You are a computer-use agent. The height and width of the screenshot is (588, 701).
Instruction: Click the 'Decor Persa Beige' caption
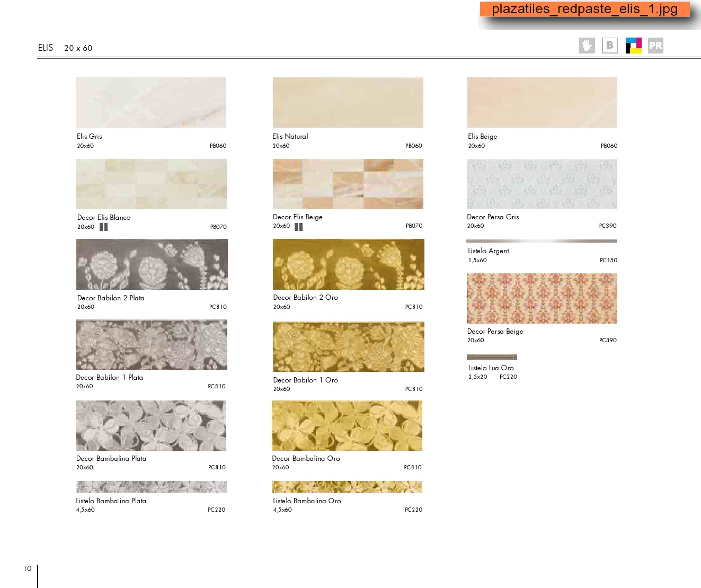point(495,331)
